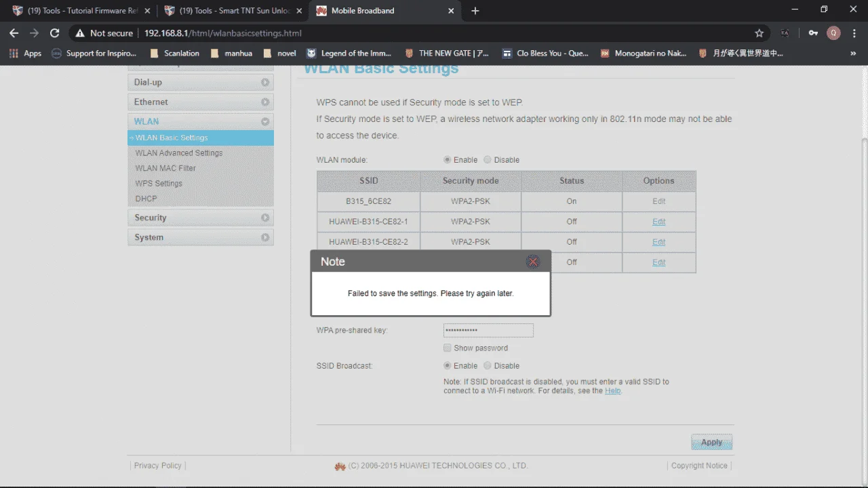The image size is (868, 488).
Task: Click the Huawei logo in the footer
Action: (x=340, y=466)
